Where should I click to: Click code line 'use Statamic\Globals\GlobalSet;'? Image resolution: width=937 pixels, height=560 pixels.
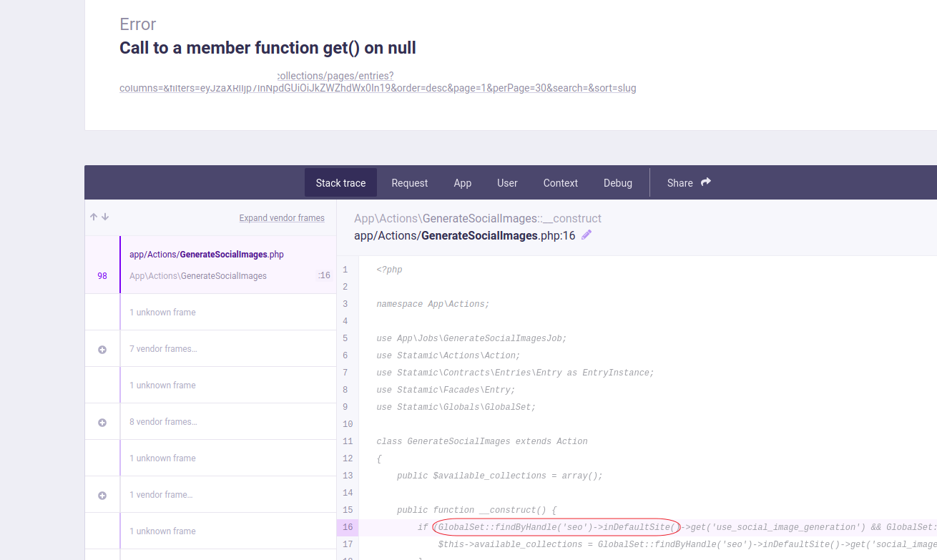tap(456, 407)
